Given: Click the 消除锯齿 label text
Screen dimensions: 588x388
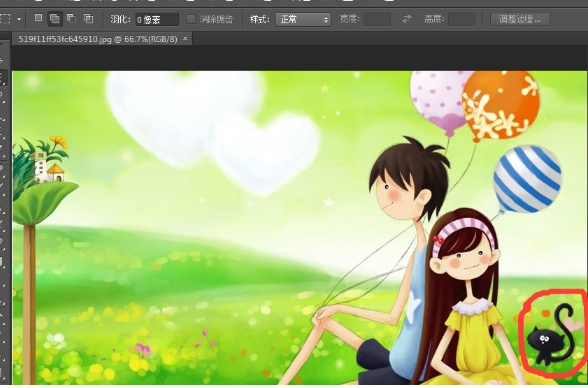Looking at the screenshot, I should click(x=216, y=19).
